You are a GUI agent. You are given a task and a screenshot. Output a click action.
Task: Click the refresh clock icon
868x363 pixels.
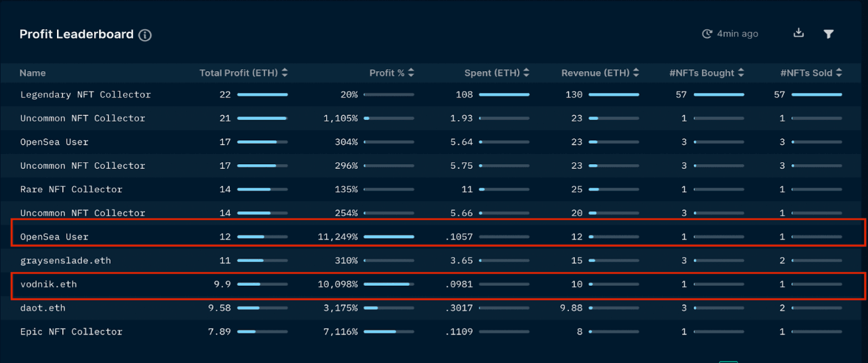click(x=707, y=34)
